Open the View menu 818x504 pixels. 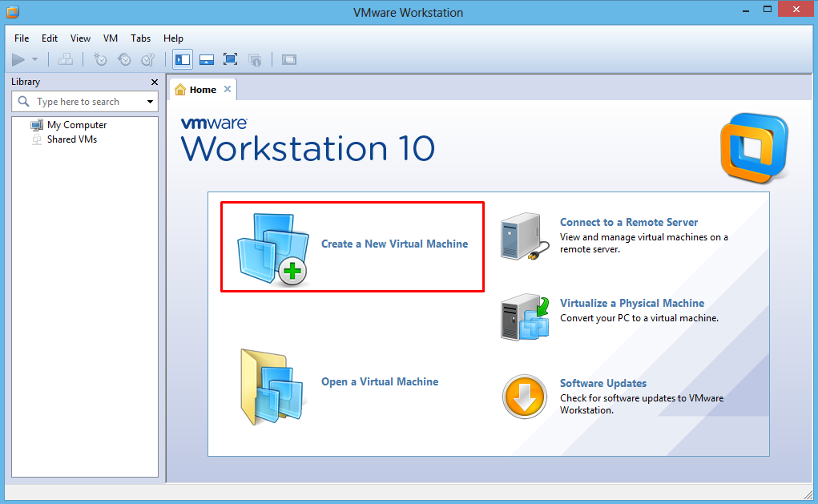tap(80, 38)
